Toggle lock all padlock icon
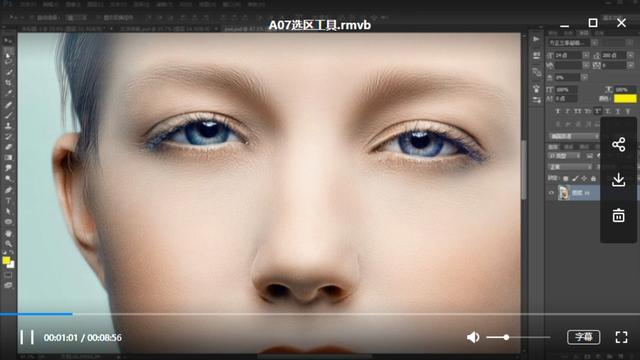640x360 pixels. tap(593, 178)
